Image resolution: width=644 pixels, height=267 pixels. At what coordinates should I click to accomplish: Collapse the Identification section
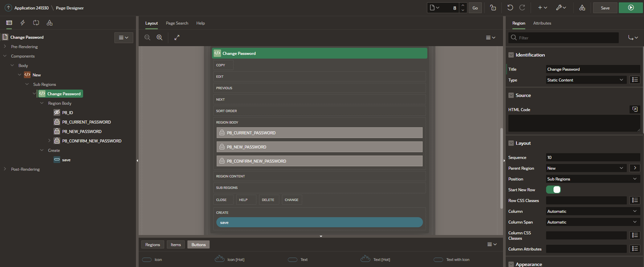[510, 55]
